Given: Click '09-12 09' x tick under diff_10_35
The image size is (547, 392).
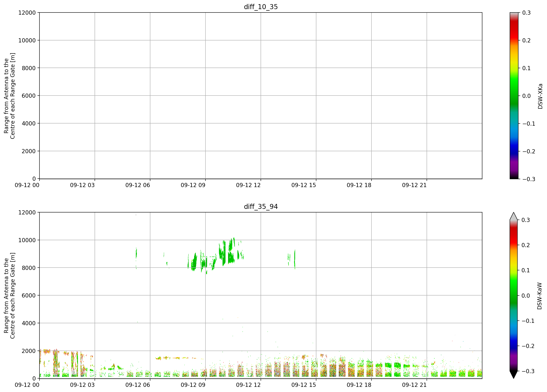Looking at the screenshot, I should click(193, 185).
